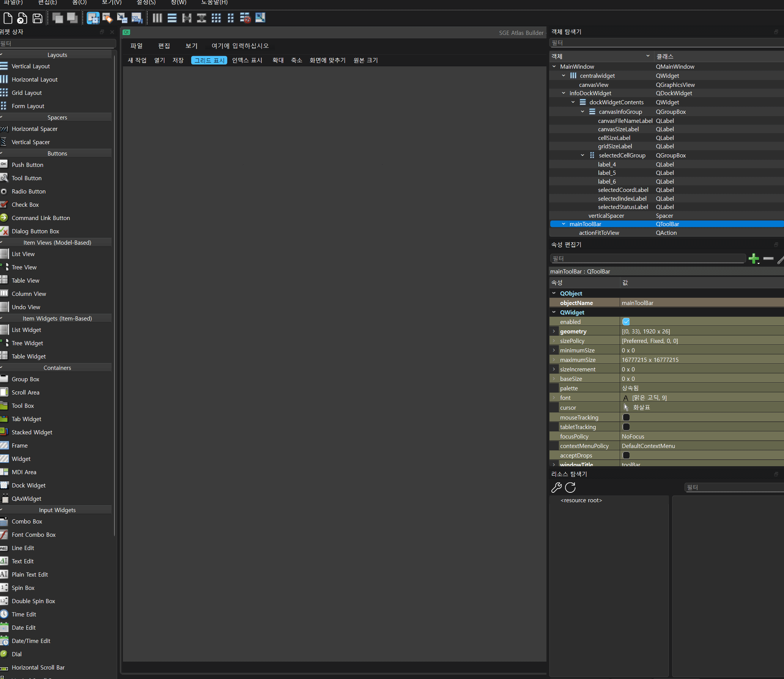Click the 화면에 맞추기 toolbar action

327,60
